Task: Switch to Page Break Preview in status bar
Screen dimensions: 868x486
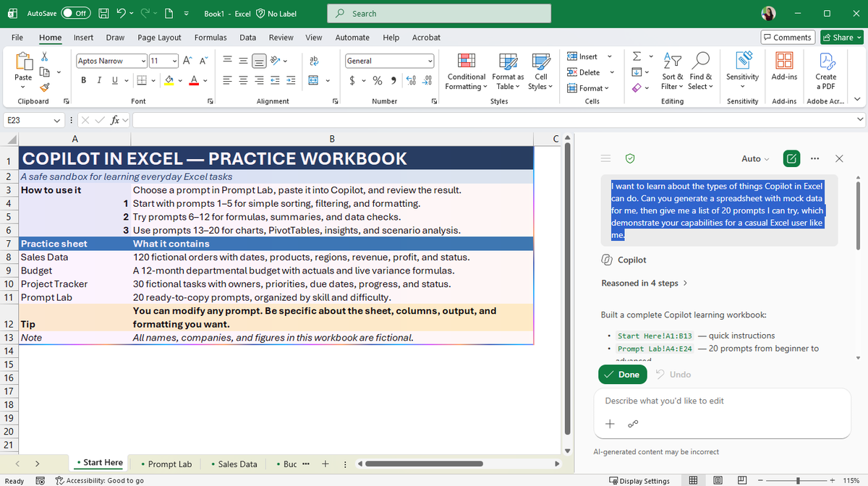Action: (x=741, y=480)
